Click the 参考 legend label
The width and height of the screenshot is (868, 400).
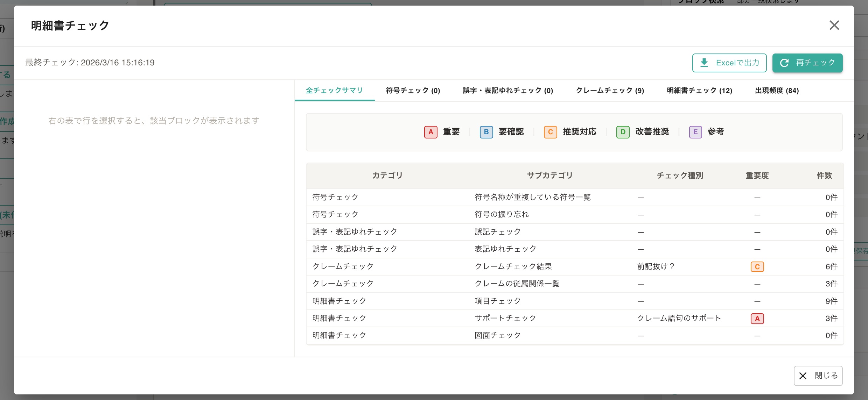tap(716, 132)
